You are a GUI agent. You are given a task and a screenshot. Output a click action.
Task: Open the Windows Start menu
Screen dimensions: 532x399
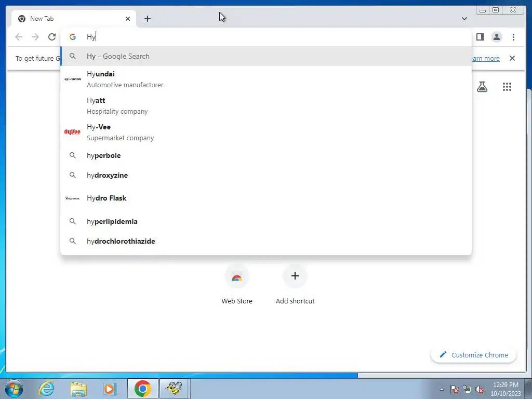click(14, 389)
